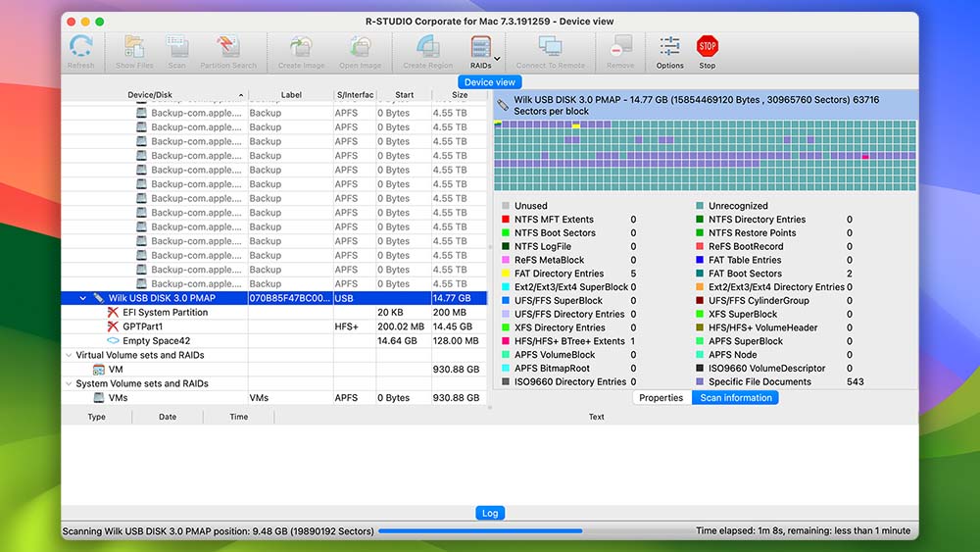Image resolution: width=980 pixels, height=552 pixels.
Task: Sort by the Size column header
Action: tap(460, 95)
